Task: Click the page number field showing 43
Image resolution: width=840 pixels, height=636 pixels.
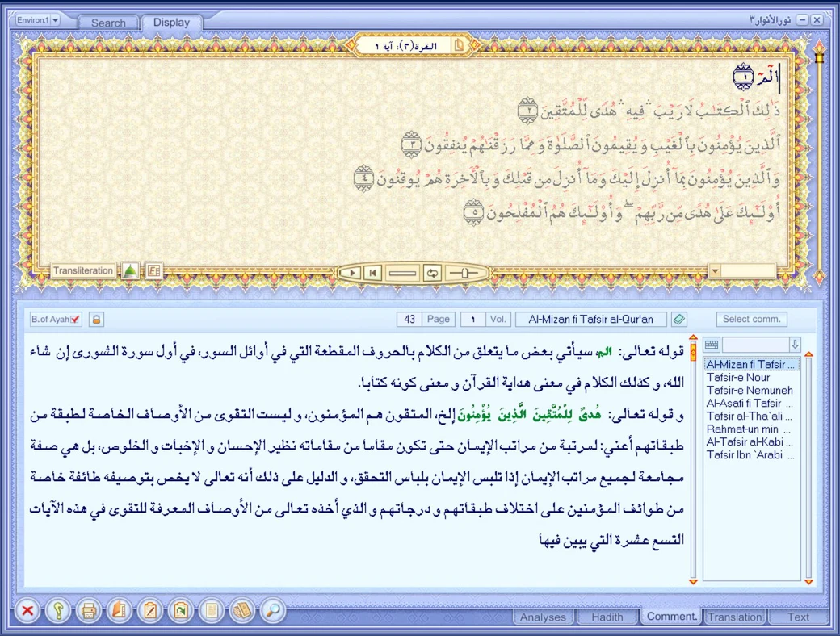Action: point(409,320)
